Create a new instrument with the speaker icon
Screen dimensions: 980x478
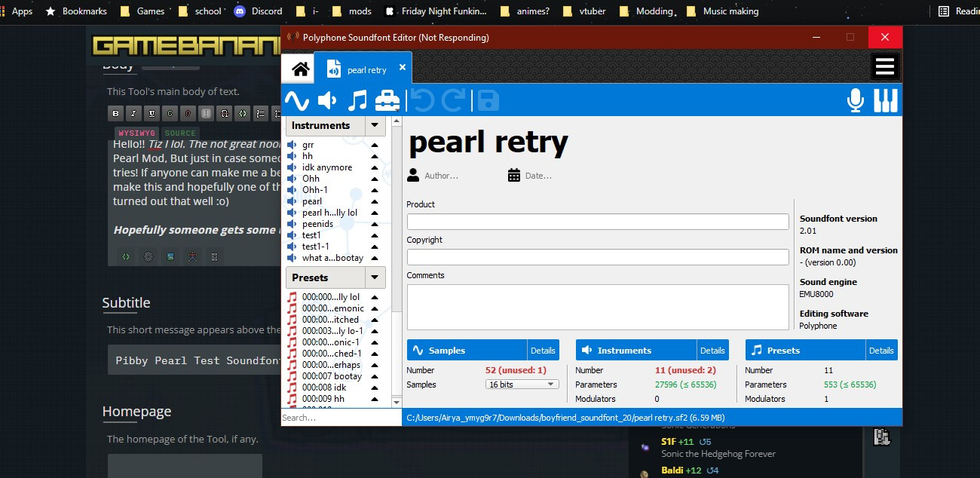326,99
